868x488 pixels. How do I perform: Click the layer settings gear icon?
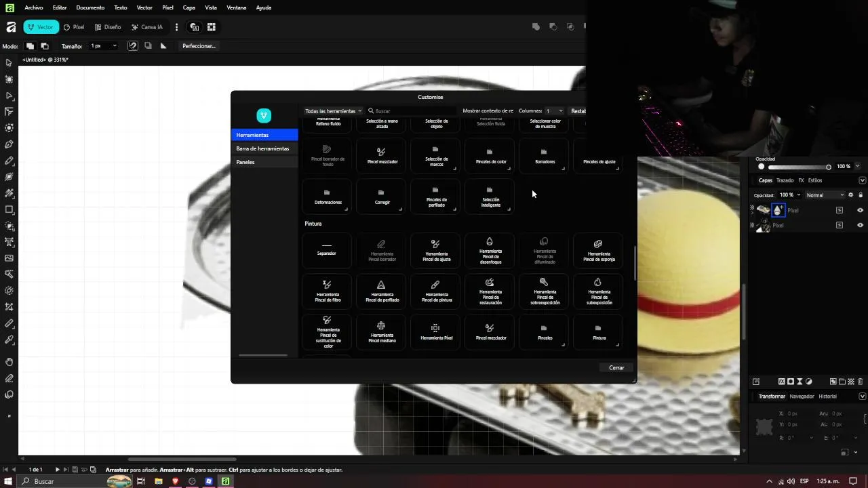click(x=851, y=195)
